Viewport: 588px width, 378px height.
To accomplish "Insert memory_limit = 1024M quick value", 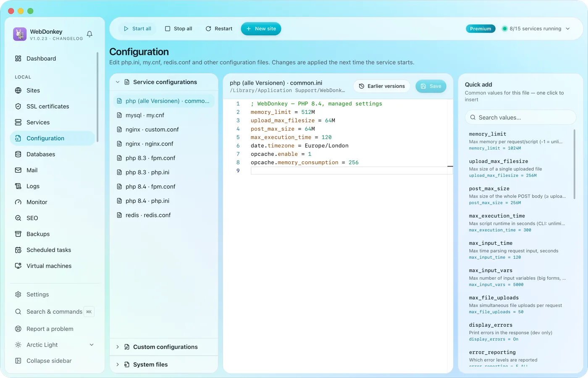I will [x=518, y=141].
